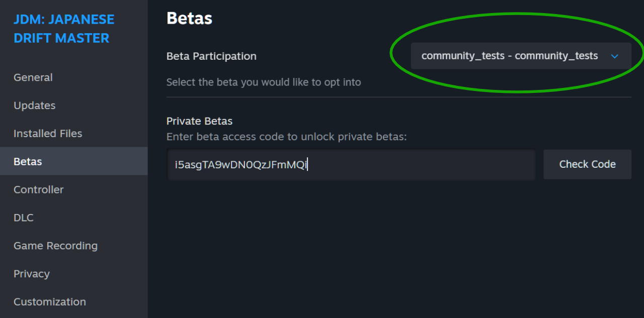Open the Game Recording settings
Screen dimensions: 644x318
55,246
